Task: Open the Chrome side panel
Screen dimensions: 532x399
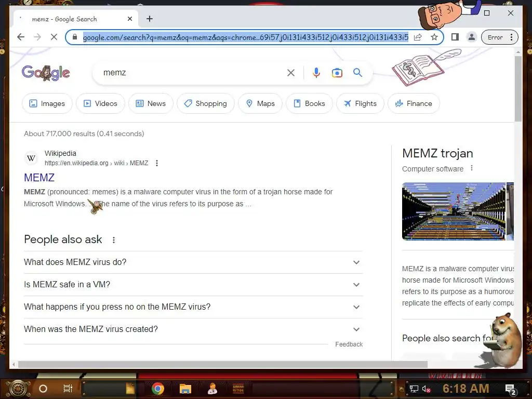Action: tap(455, 37)
